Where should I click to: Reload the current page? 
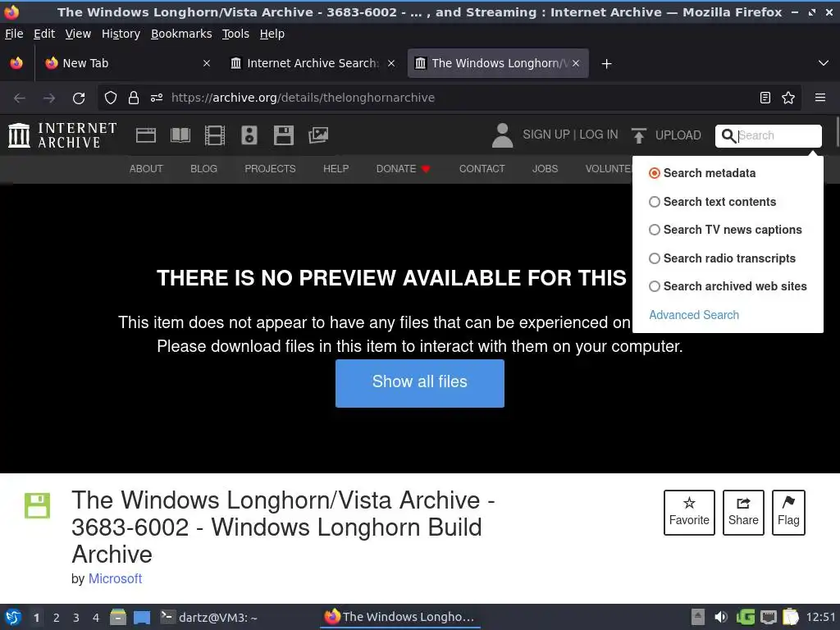(79, 98)
